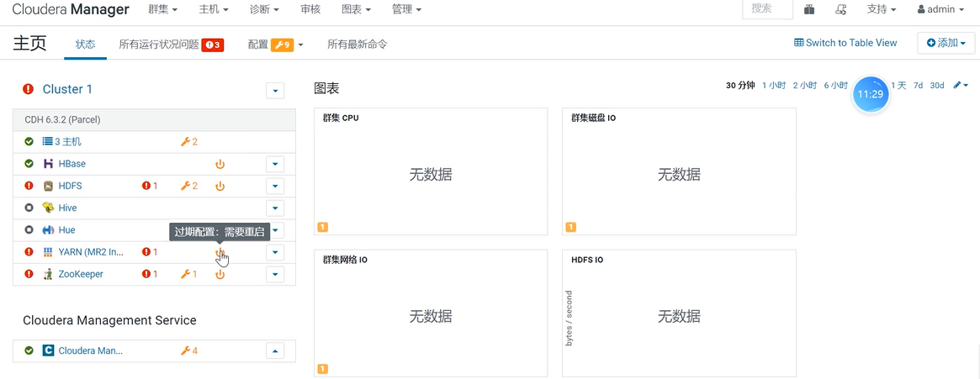The width and height of the screenshot is (980, 379).
Task: Open the 诊断 menu
Action: click(264, 9)
